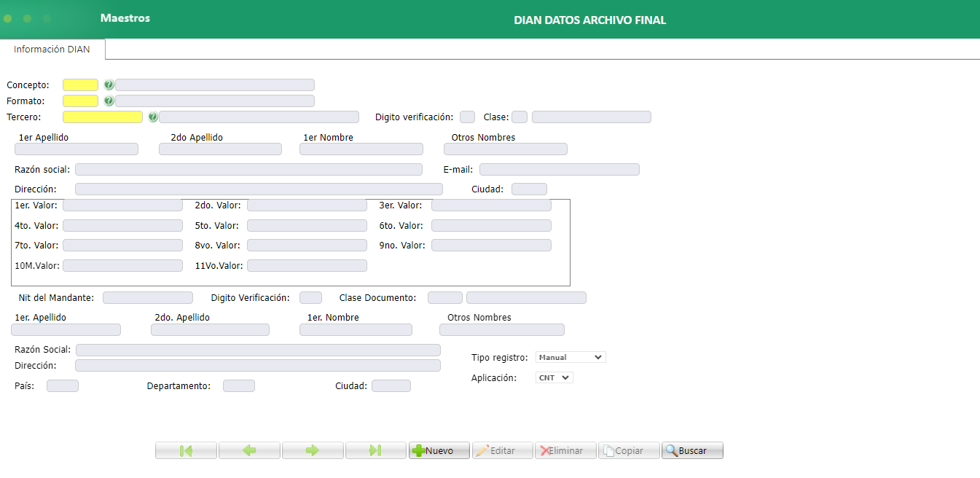Image resolution: width=980 pixels, height=478 pixels.
Task: Go to last record navigation button
Action: pyautogui.click(x=376, y=450)
